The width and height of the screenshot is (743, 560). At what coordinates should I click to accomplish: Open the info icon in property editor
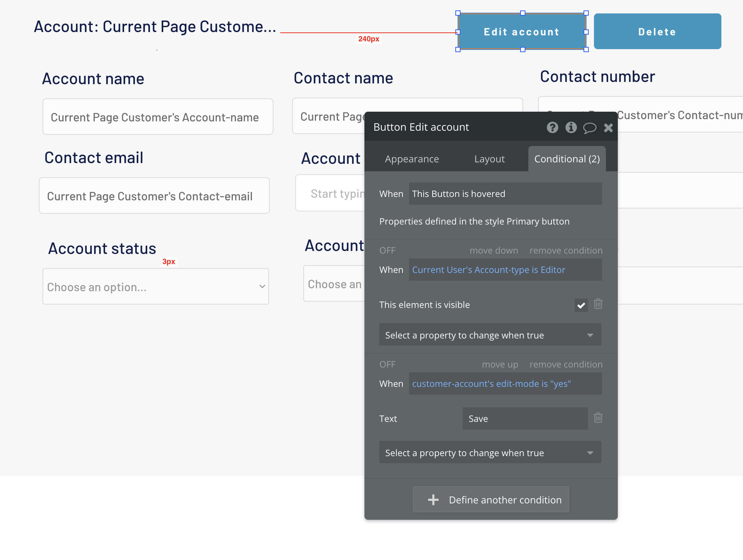571,128
